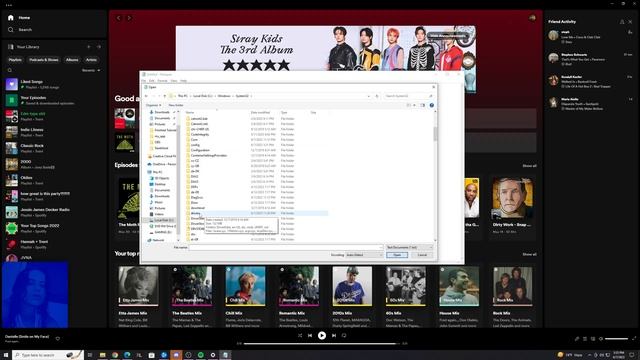The height and width of the screenshot is (360, 640).
Task: Open Spotify icon in the taskbar
Action: click(200, 355)
